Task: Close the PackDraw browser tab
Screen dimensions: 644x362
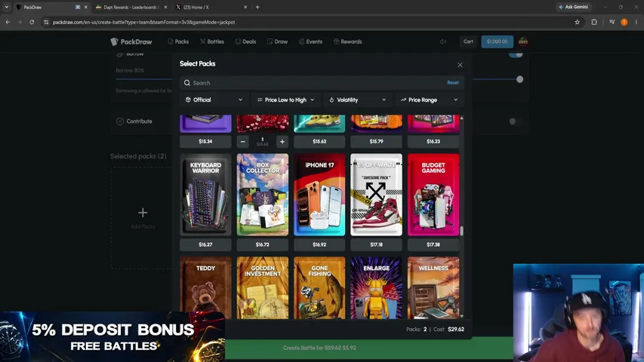Action: point(86,7)
